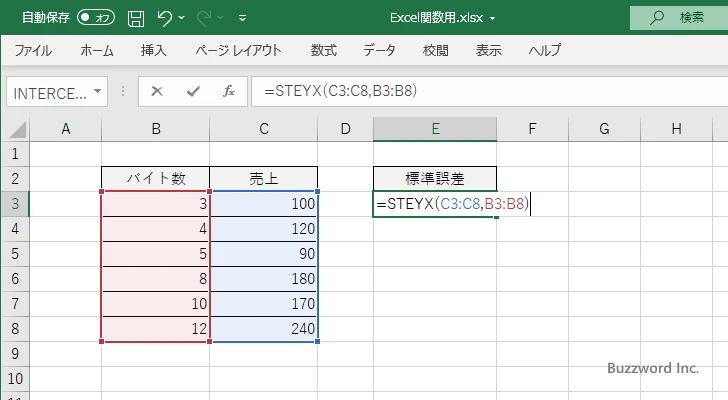Select column E header

pyautogui.click(x=435, y=129)
